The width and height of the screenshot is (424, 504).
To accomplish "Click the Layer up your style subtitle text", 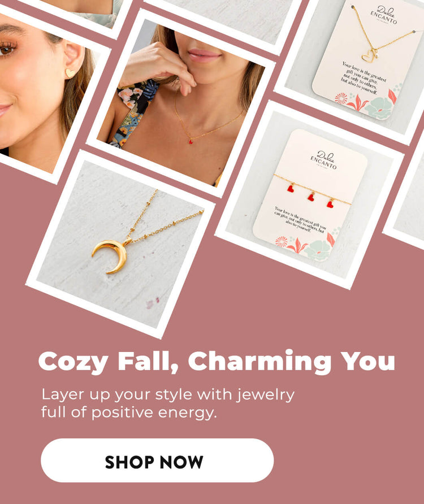I will 167,404.
